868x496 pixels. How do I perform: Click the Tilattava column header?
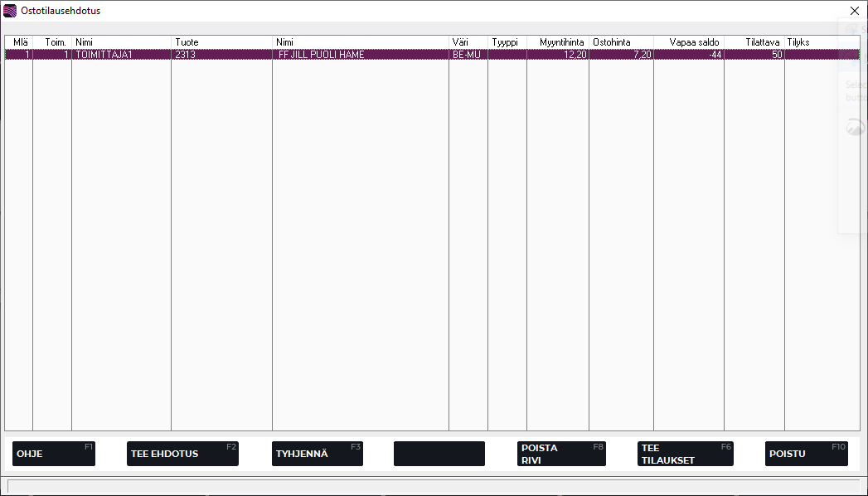click(x=754, y=42)
